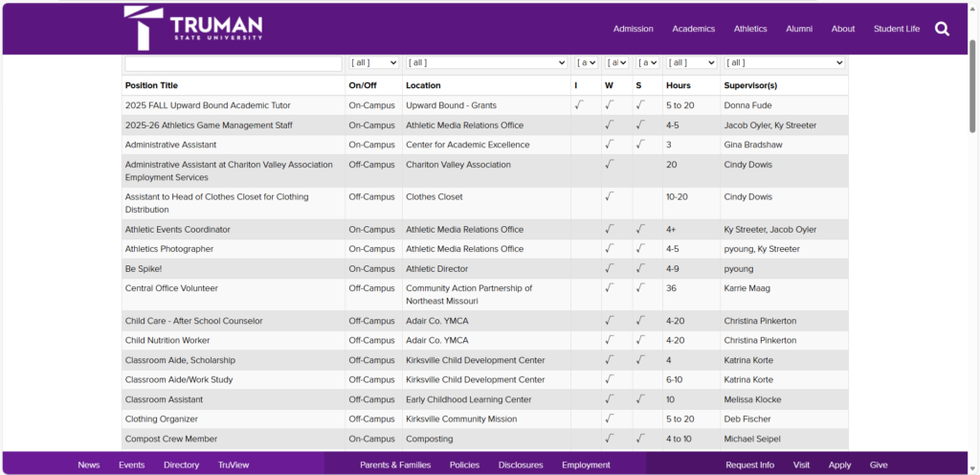Click the Position Title filter text box
Image resolution: width=980 pixels, height=475 pixels.
233,63
